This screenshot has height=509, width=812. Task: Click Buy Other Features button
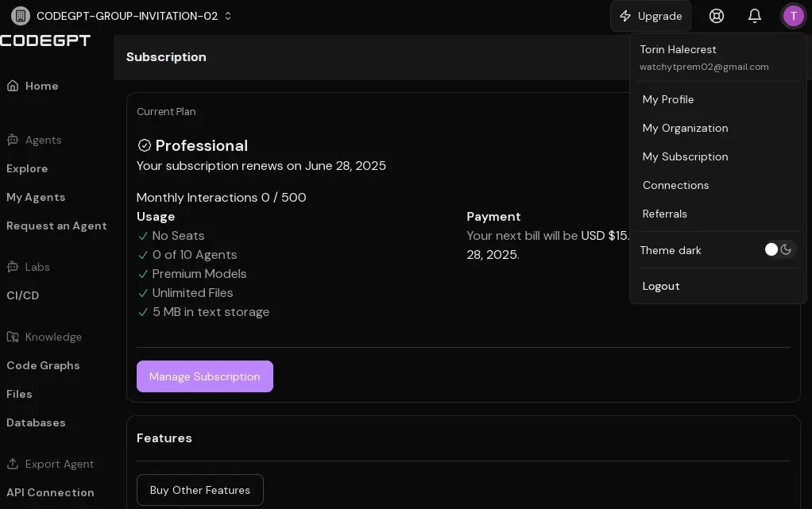[200, 490]
